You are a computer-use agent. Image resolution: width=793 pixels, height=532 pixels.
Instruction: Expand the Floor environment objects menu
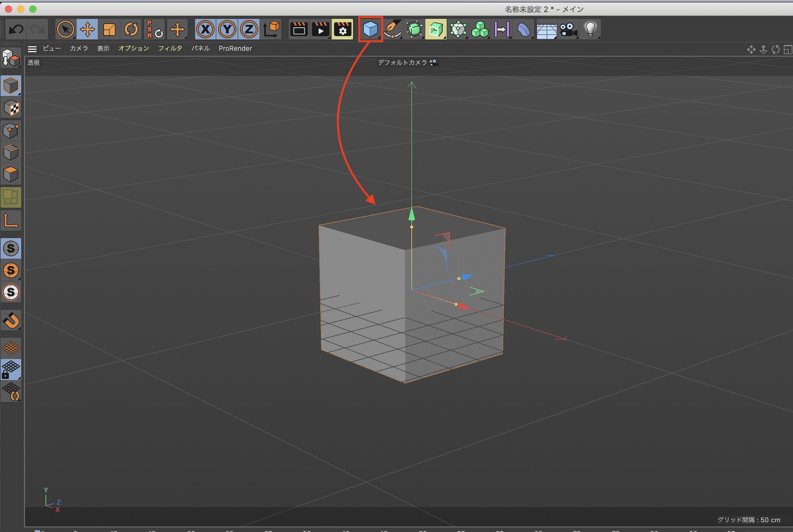546,29
